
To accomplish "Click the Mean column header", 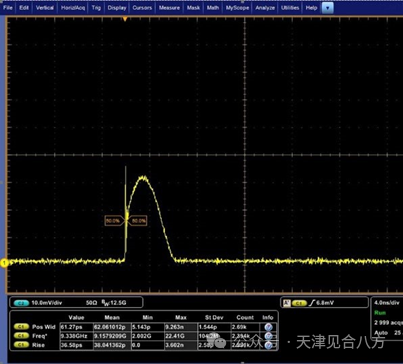I will click(112, 318).
